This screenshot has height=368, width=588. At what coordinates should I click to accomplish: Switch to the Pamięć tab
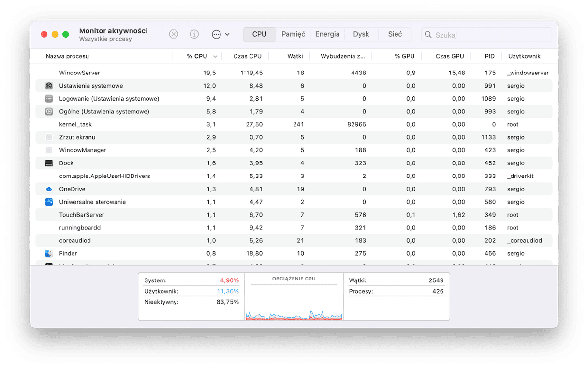click(x=294, y=34)
